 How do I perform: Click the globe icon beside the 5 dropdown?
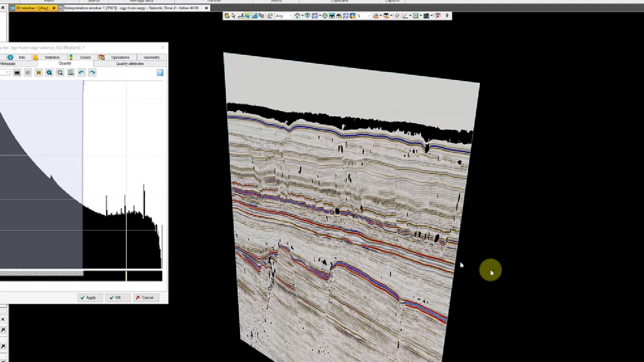pyautogui.click(x=353, y=16)
